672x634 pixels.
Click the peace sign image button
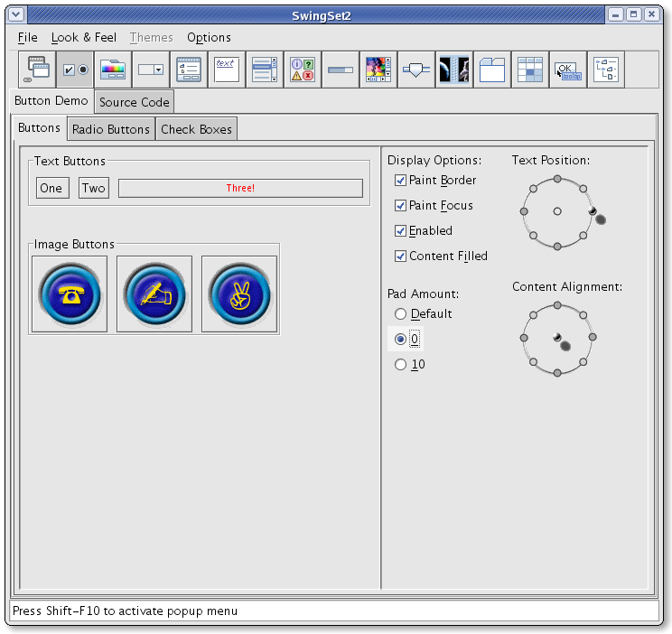coord(239,294)
